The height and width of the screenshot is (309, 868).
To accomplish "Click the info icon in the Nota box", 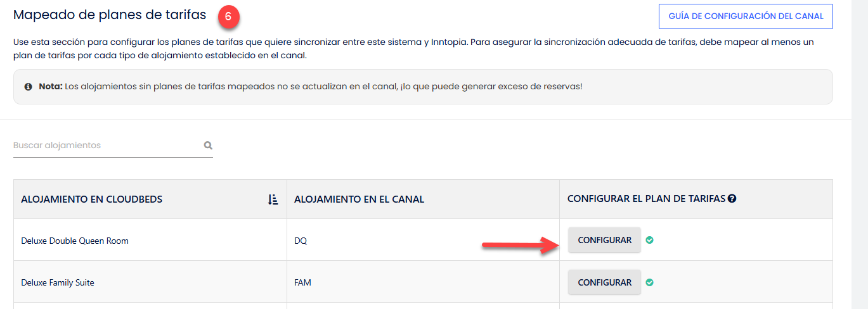I will pyautogui.click(x=28, y=86).
